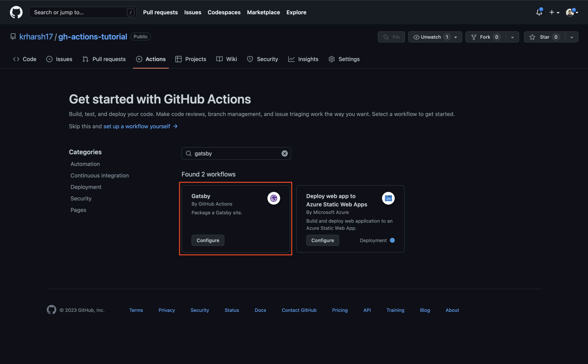Open Marketplace in top navigation

pos(263,12)
